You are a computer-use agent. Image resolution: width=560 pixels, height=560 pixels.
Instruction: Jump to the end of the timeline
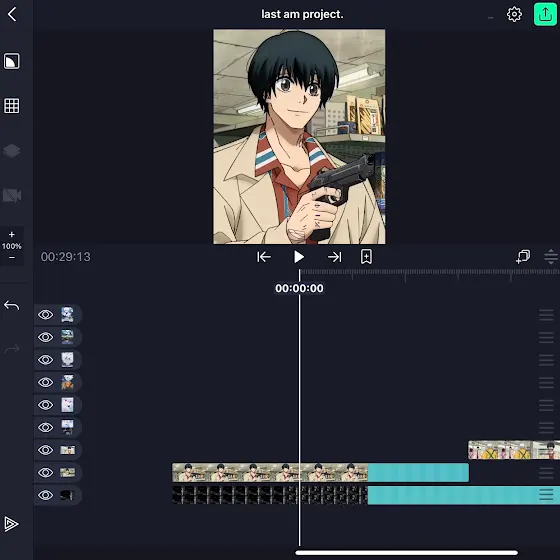[335, 256]
